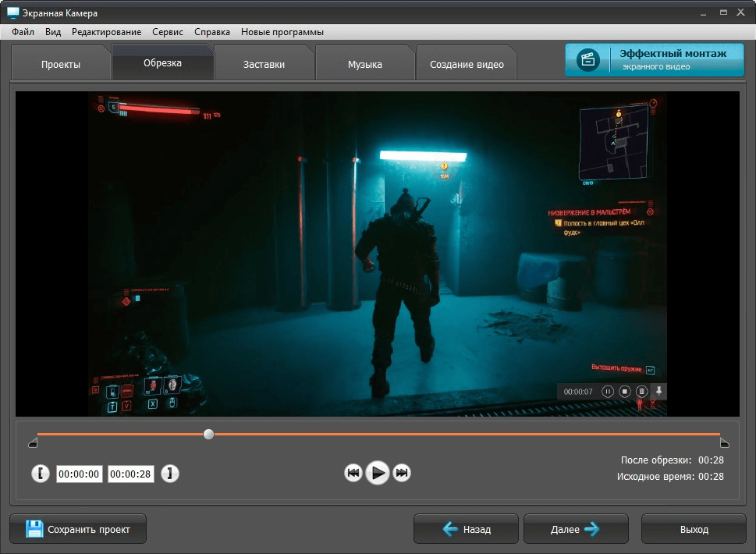This screenshot has height=554, width=756.
Task: Go back with the Назад button
Action: tap(466, 529)
